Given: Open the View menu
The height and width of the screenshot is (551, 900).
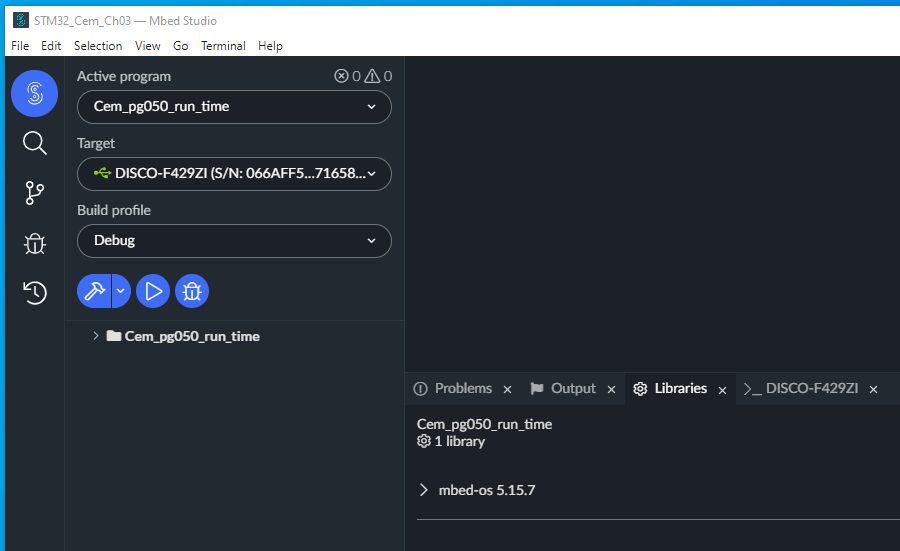Looking at the screenshot, I should (148, 46).
